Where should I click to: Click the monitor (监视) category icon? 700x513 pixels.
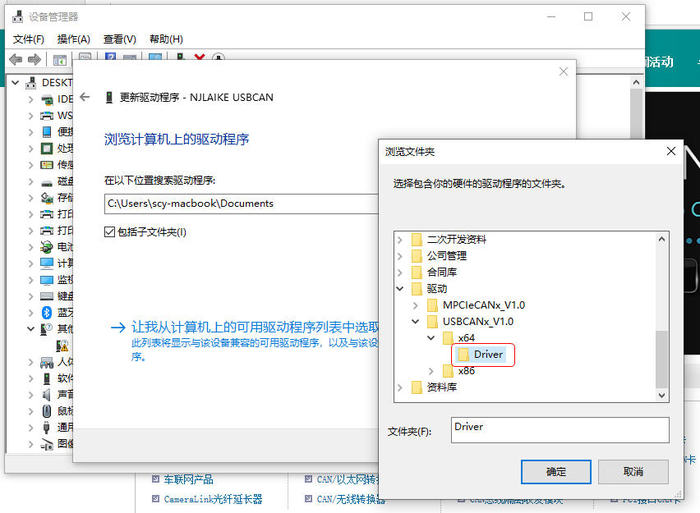pos(47,280)
